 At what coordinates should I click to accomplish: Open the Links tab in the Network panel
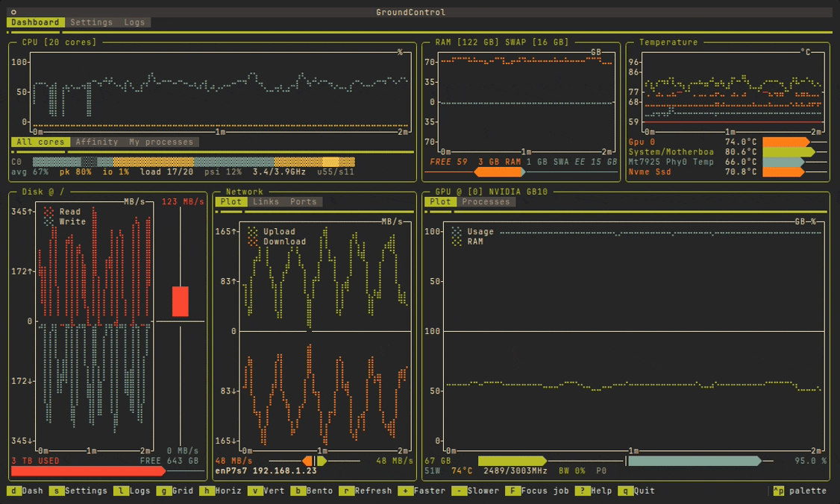point(266,202)
